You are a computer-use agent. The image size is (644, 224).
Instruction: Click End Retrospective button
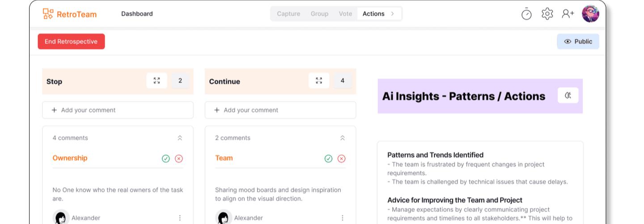click(71, 42)
